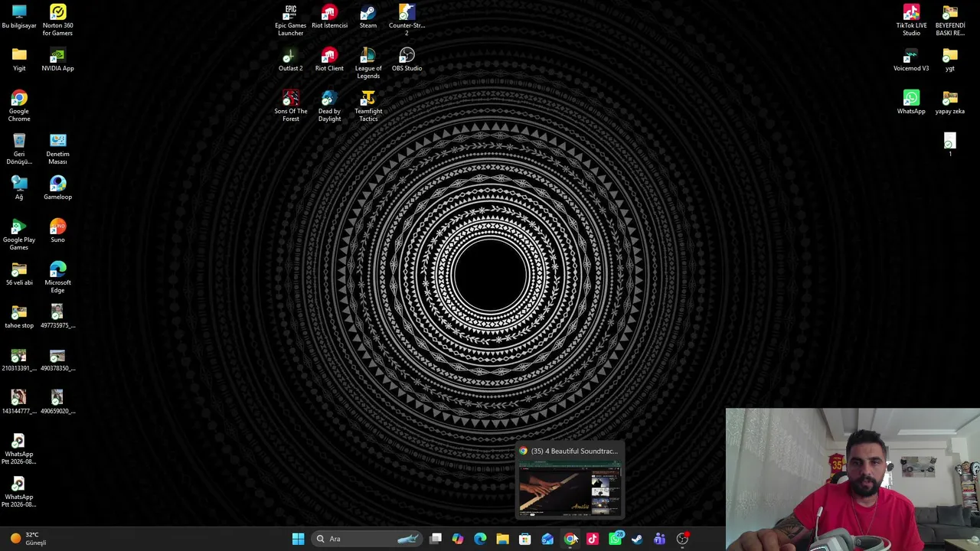The width and height of the screenshot is (980, 551).
Task: Open the Epic Games Launcher shortcut
Action: click(x=290, y=21)
